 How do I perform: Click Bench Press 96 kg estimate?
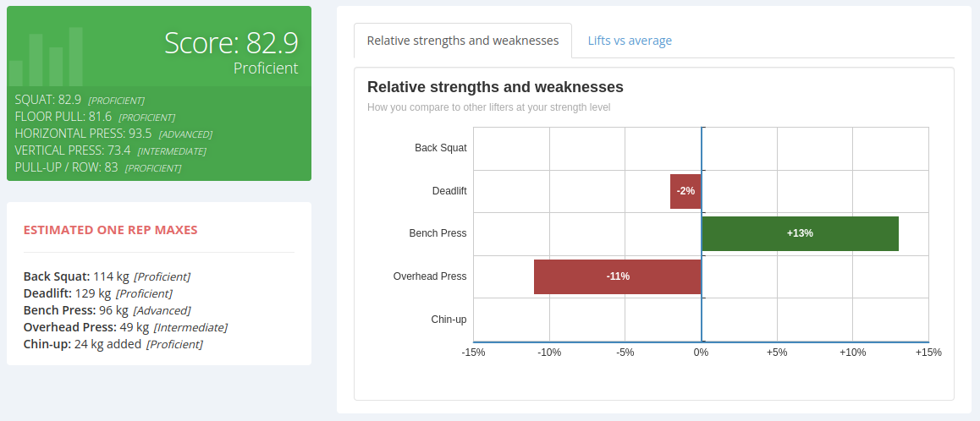[x=107, y=310]
